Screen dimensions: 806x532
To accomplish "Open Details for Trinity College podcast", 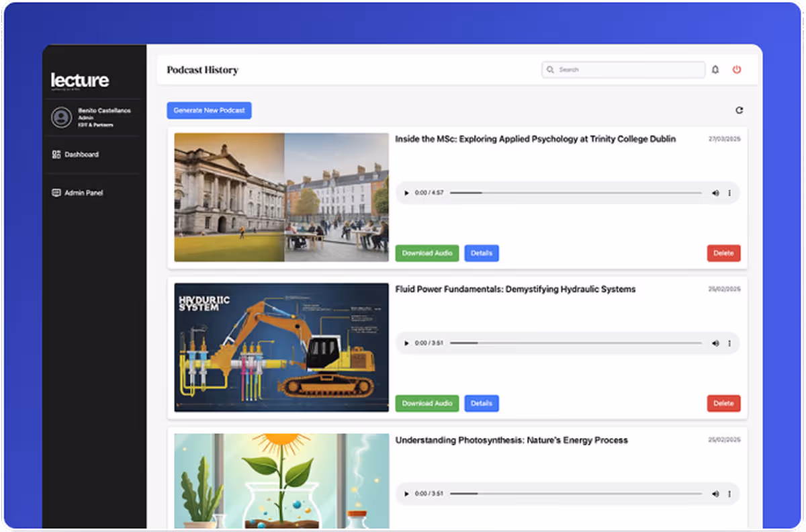I will [x=482, y=253].
